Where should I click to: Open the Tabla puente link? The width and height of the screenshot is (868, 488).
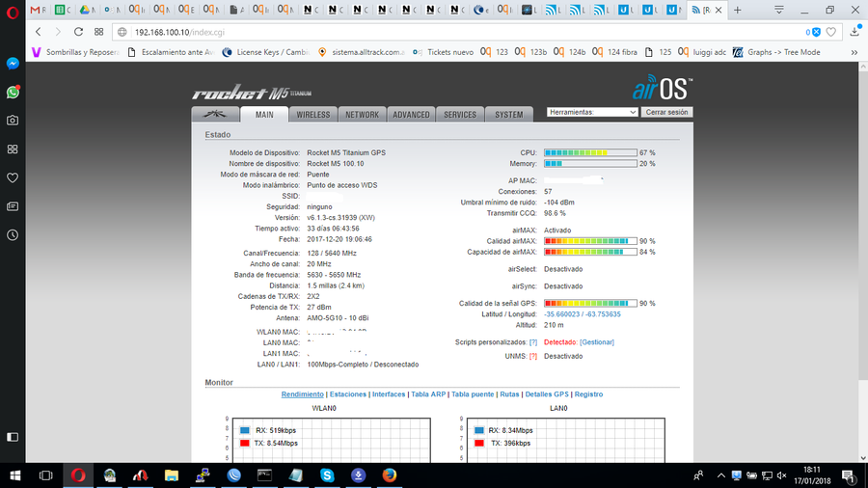pyautogui.click(x=473, y=394)
